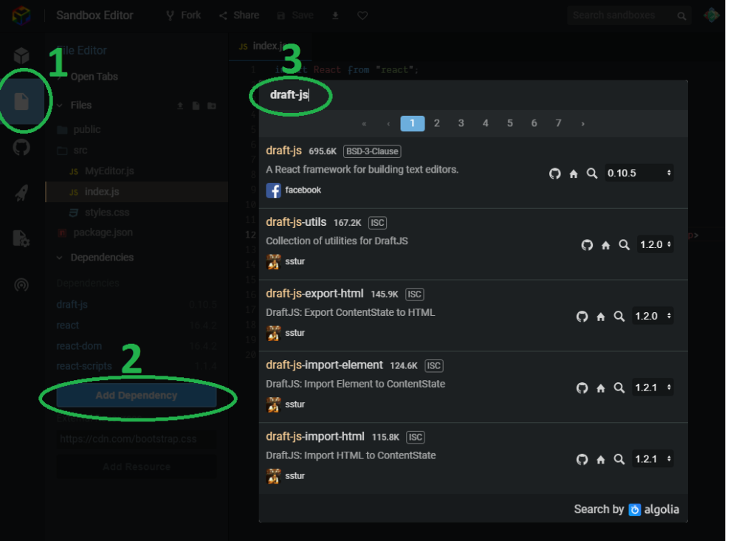Open the Live broadcast sidebar icon

[x=21, y=285]
